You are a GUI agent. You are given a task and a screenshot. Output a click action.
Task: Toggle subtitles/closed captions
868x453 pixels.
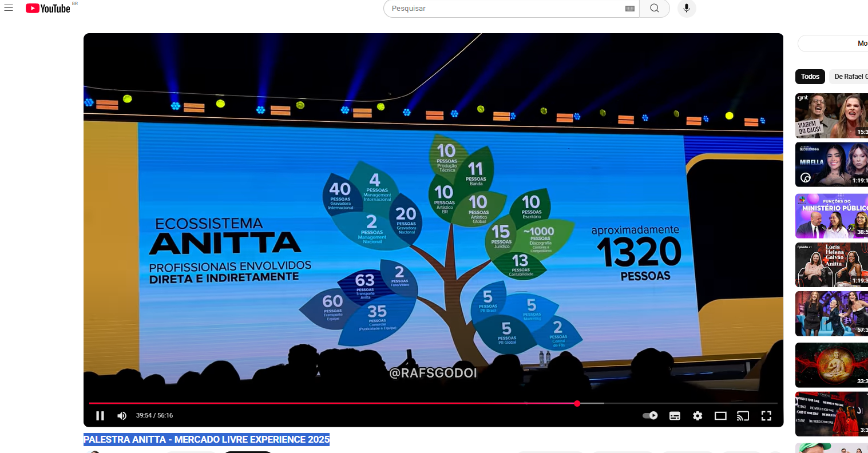675,416
